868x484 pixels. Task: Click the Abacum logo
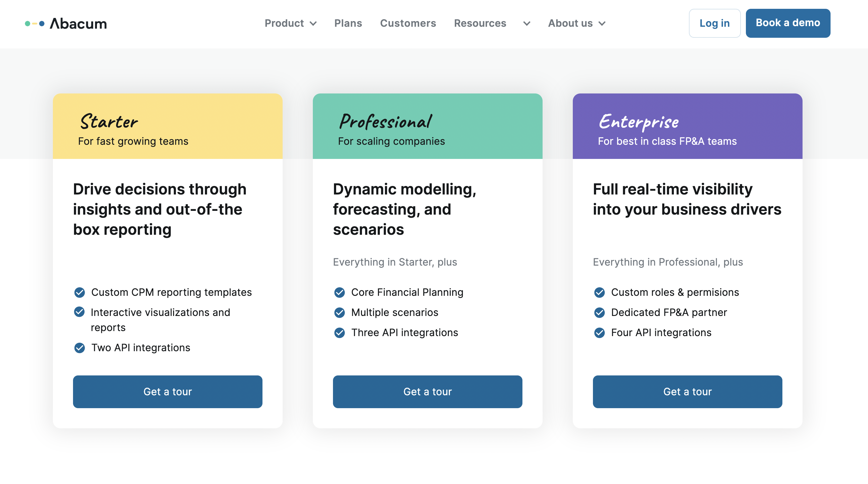pos(66,23)
